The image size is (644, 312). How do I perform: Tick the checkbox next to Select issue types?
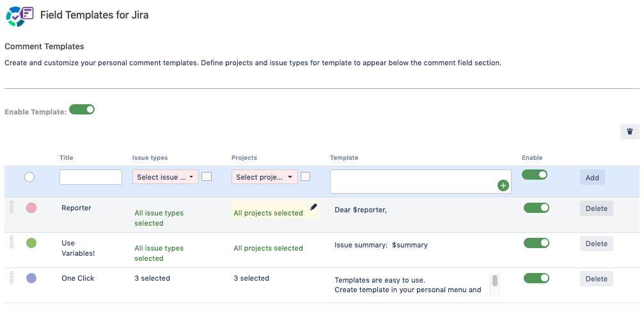click(207, 176)
